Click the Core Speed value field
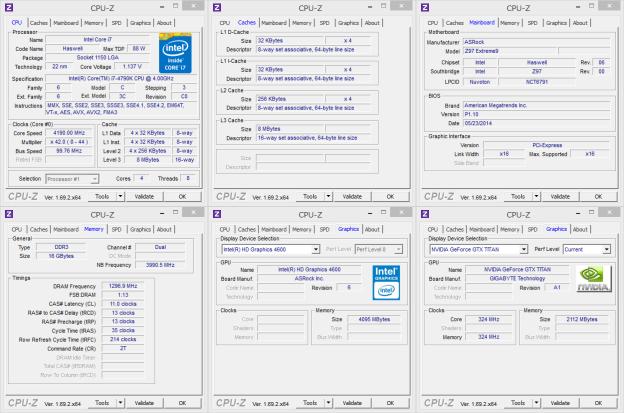Screen dimensions: 624x413 point(69,133)
